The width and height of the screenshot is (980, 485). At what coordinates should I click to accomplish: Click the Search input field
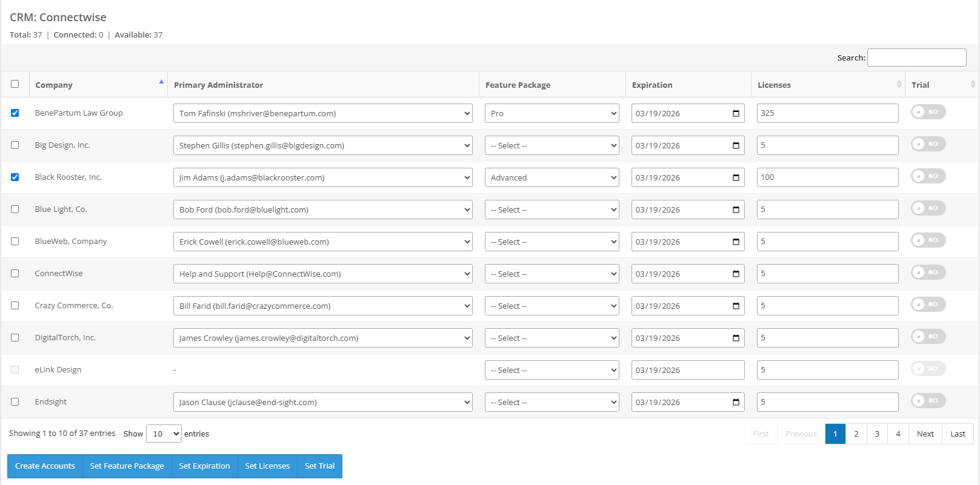916,58
